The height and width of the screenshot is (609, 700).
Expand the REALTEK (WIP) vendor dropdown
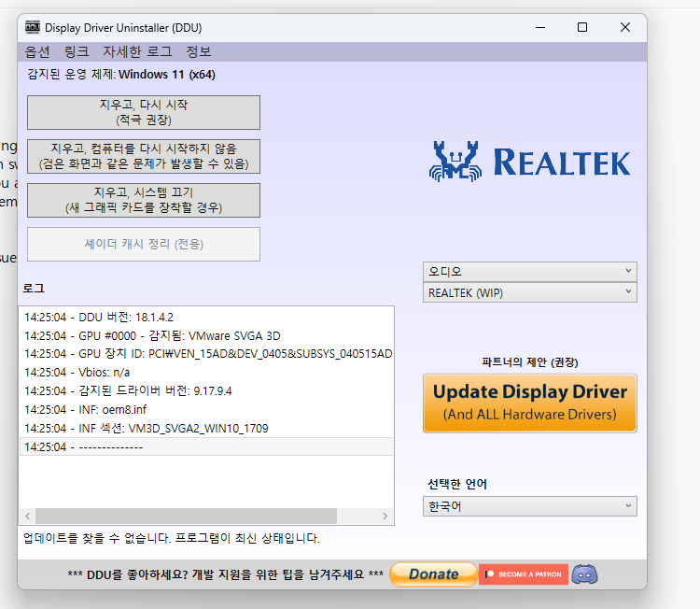point(530,292)
